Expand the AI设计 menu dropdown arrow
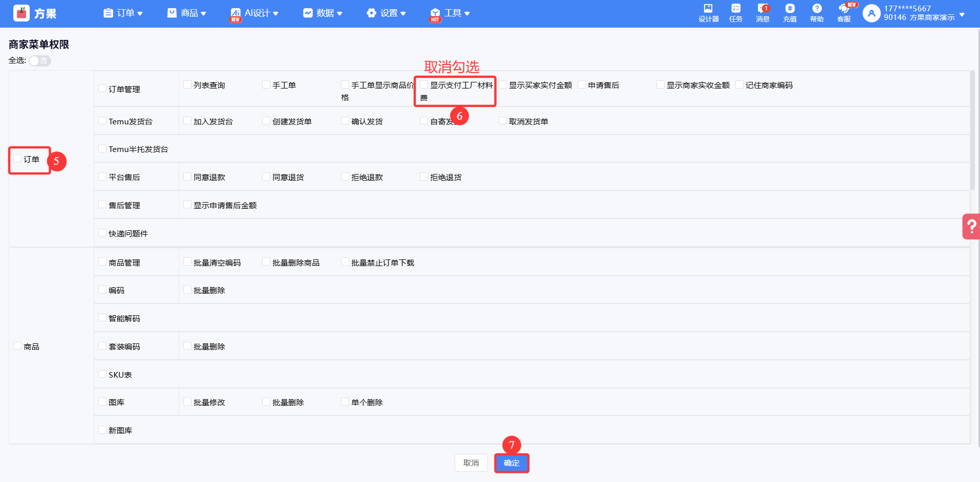 pos(275,14)
